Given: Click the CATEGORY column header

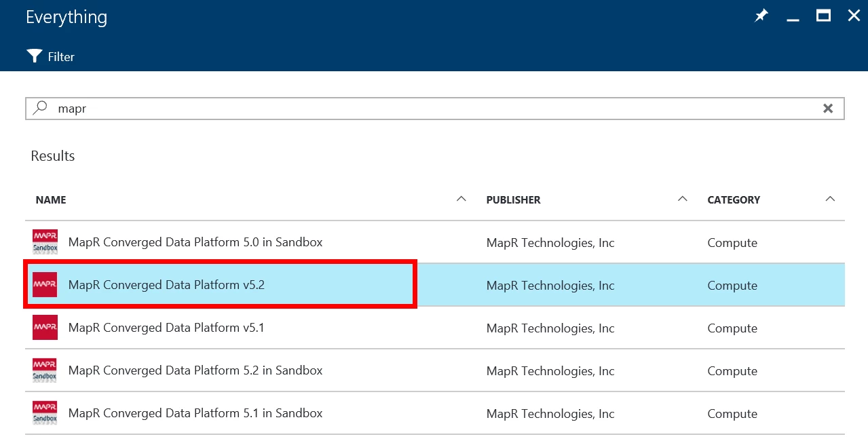Looking at the screenshot, I should click(734, 200).
